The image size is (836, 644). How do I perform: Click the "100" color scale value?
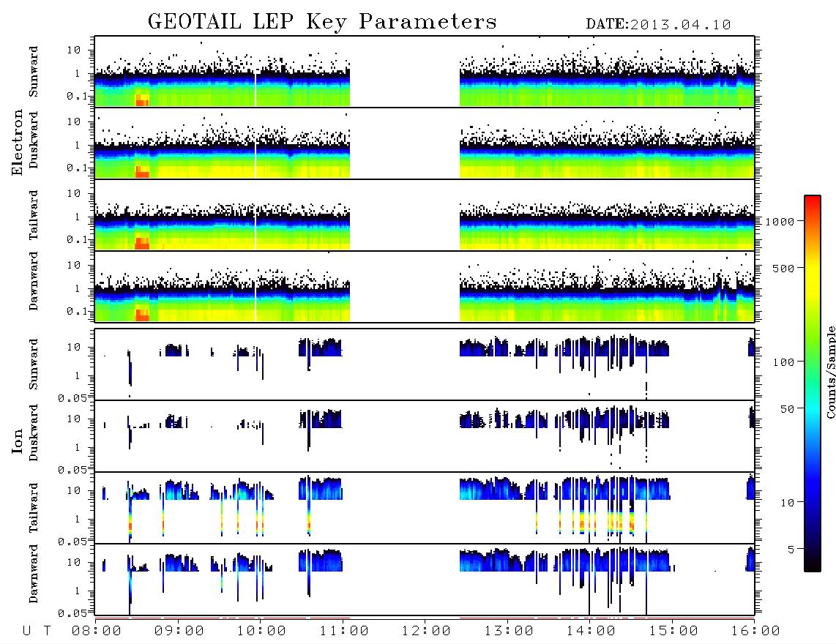click(x=784, y=362)
